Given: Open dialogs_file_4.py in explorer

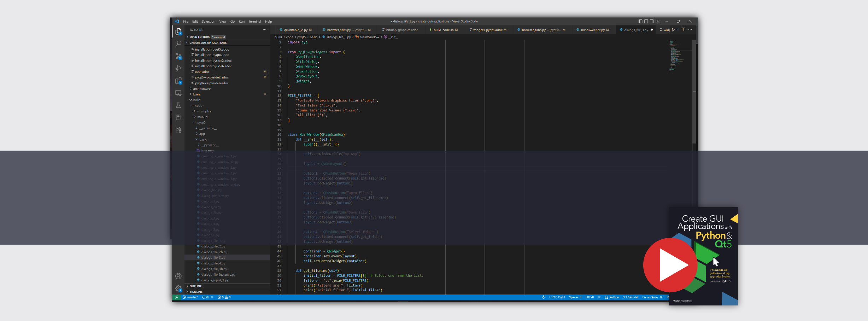Looking at the screenshot, I should tap(213, 263).
